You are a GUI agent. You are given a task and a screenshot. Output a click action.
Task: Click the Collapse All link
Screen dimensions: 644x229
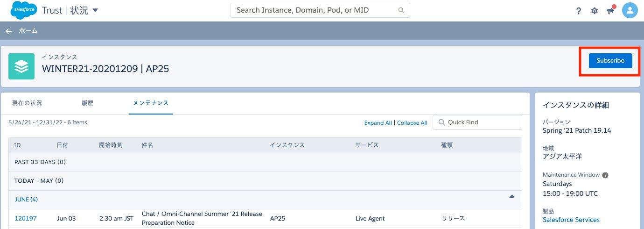(x=412, y=123)
